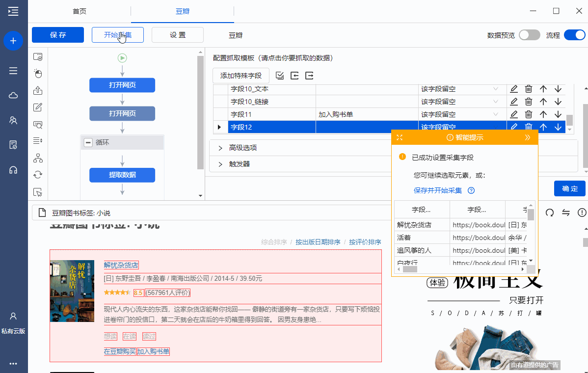
Task: Open the more options dots in sidebar
Action: [13, 363]
